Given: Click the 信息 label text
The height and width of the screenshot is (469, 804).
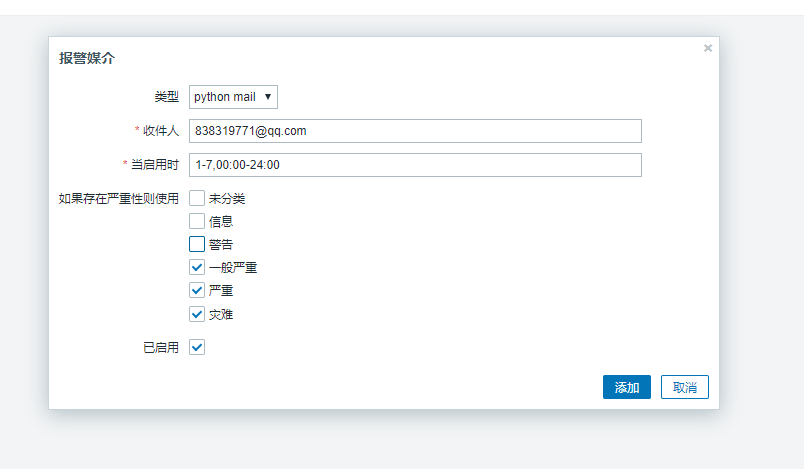Looking at the screenshot, I should 221,221.
